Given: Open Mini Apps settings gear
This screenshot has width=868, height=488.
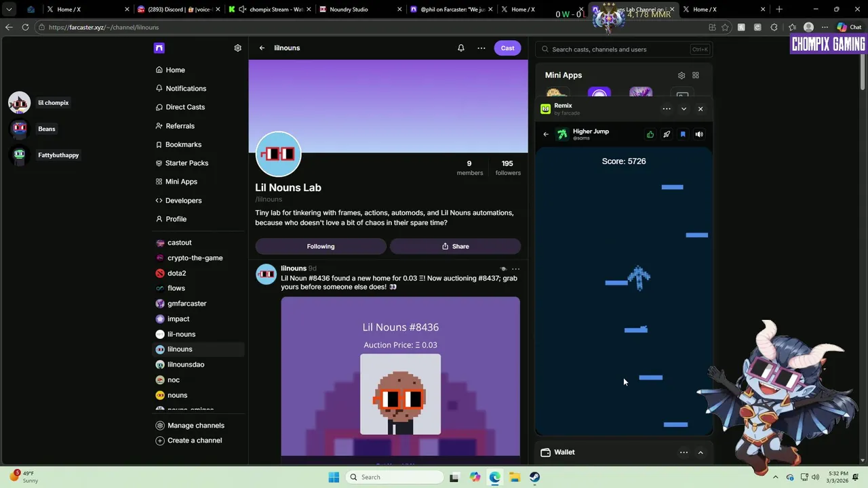Looking at the screenshot, I should [682, 75].
